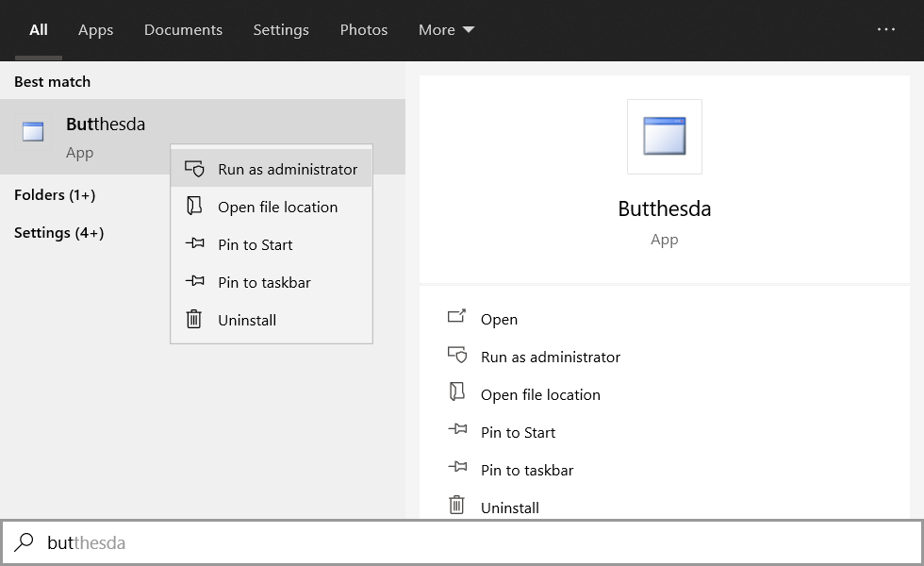Click Pin to Start in preview pane
This screenshot has height=566, width=924.
(x=518, y=432)
